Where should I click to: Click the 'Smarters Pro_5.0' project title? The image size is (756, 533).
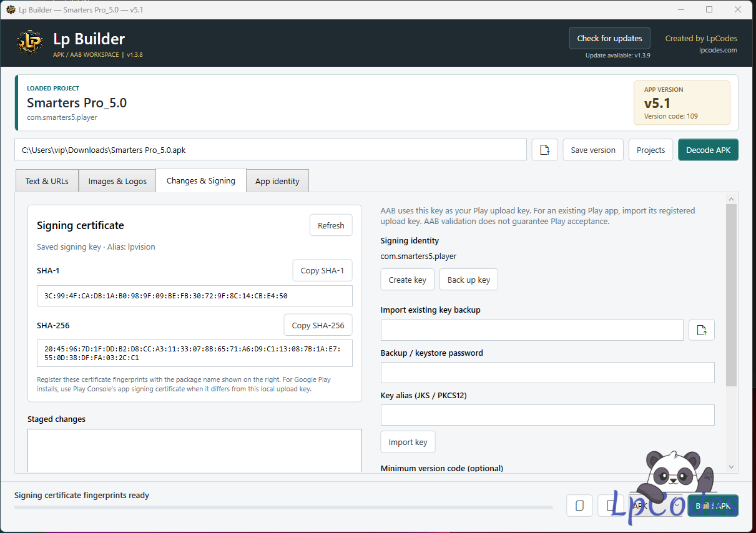[77, 103]
